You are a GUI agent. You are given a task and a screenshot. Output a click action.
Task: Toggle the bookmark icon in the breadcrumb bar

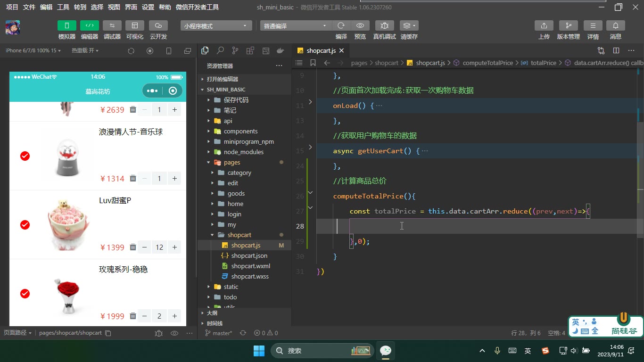point(313,63)
